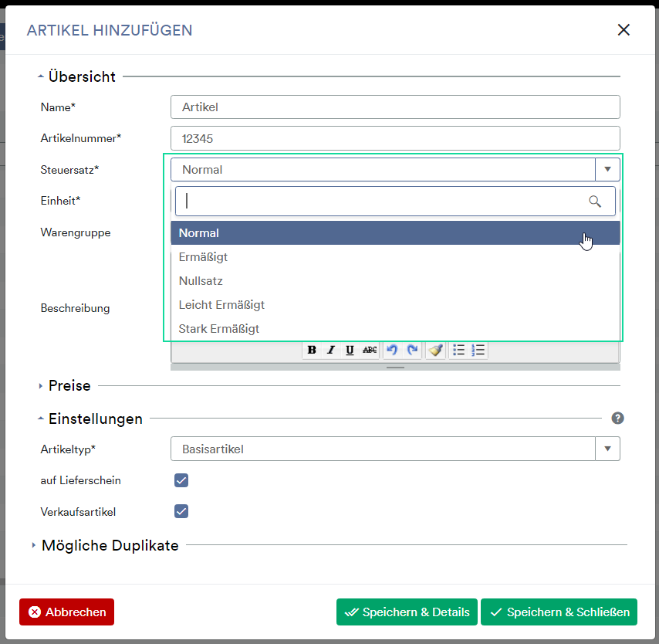Insert a numbered list in description
Viewport: 659px width, 644px height.
[478, 350]
